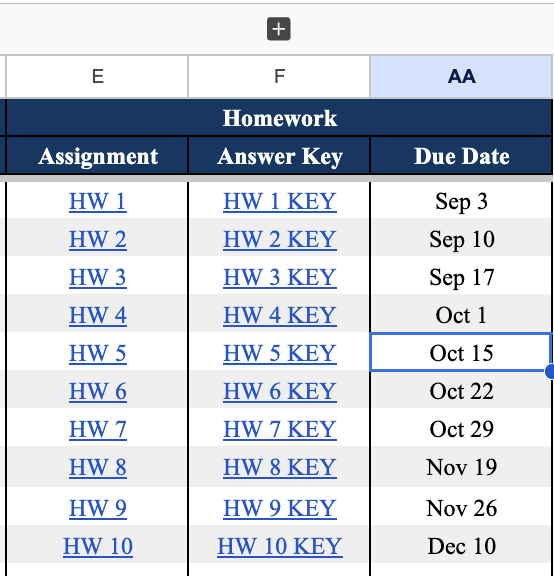The width and height of the screenshot is (554, 576).
Task: Select the Homework merged header cell
Action: click(279, 118)
